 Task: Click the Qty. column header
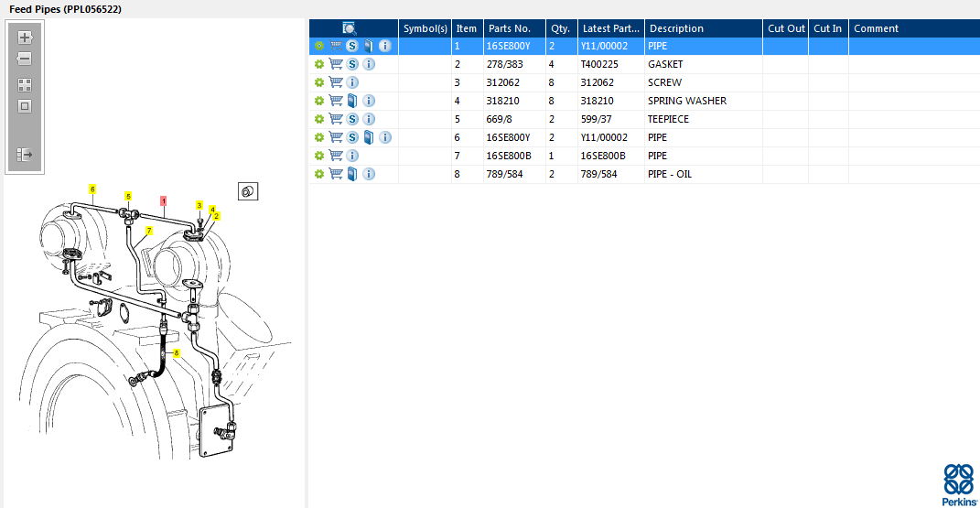point(560,28)
